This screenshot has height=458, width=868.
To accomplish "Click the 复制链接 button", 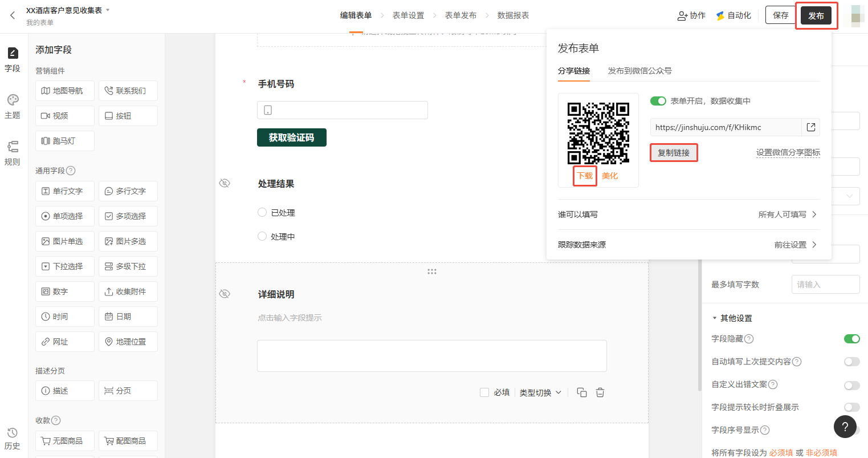I will (x=674, y=153).
